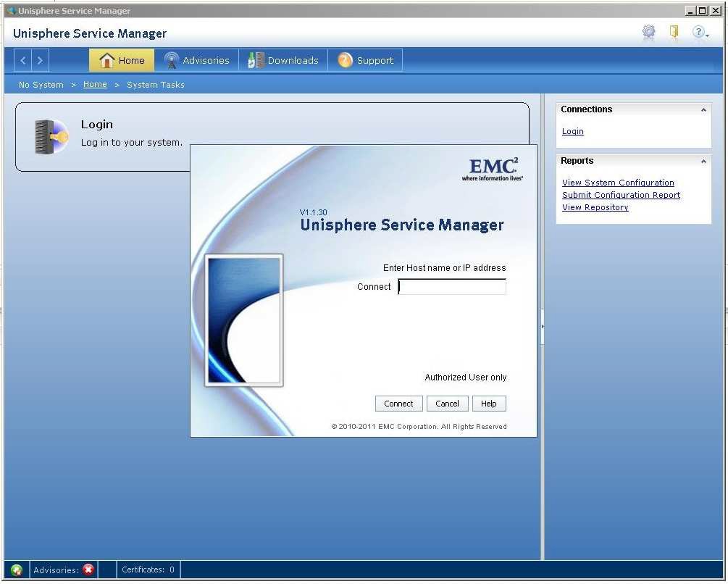This screenshot has width=728, height=584.
Task: Maximize the Unisphere Service Manager window
Action: (703, 11)
